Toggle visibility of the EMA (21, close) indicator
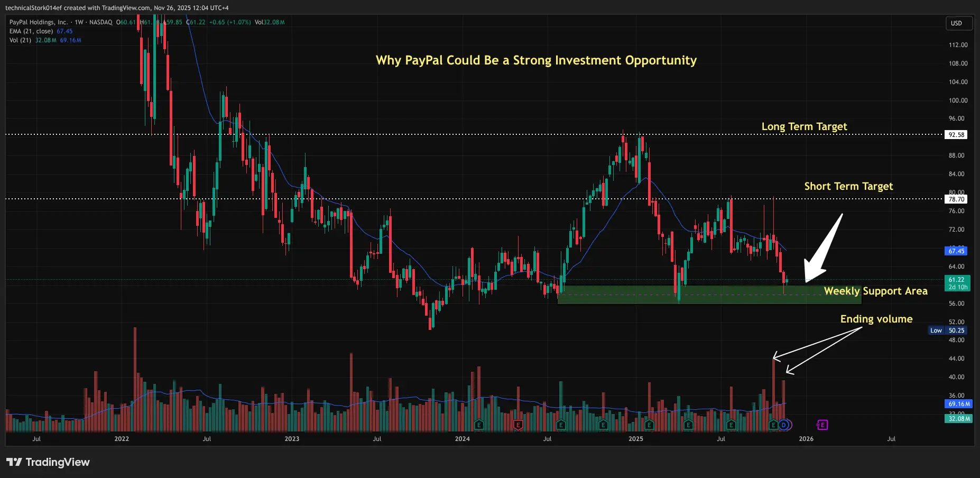The height and width of the screenshot is (478, 980). pyautogui.click(x=32, y=31)
